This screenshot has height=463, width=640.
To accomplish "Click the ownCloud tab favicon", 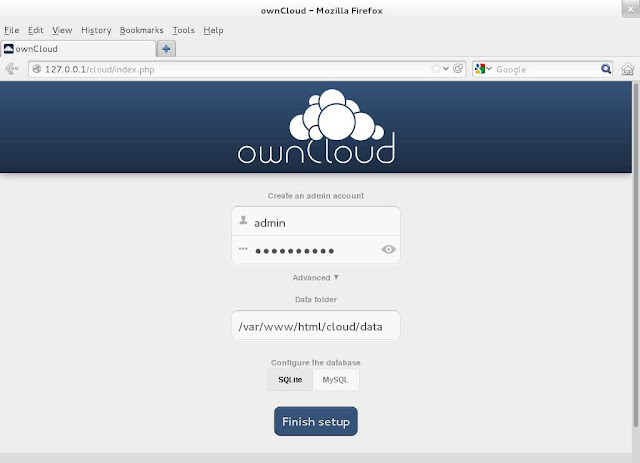I will pos(8,49).
